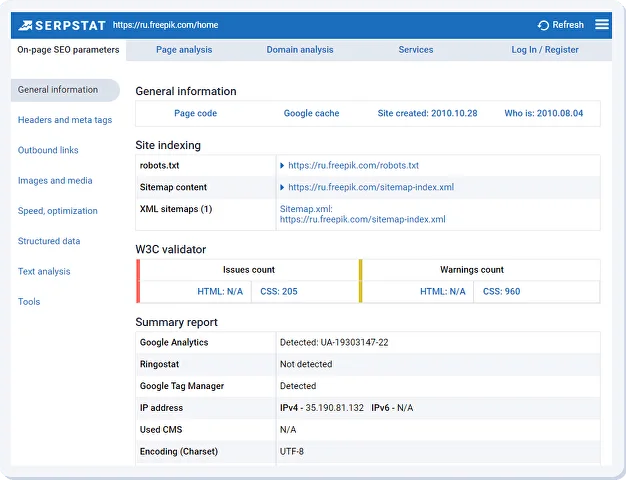
Task: Click the Google Analytics row label
Action: (174, 343)
